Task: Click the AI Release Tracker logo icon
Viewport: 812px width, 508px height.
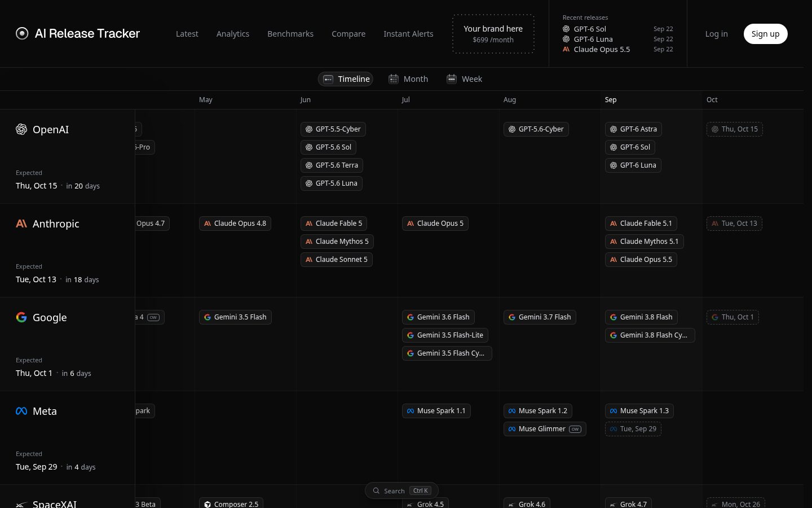Action: [22, 33]
